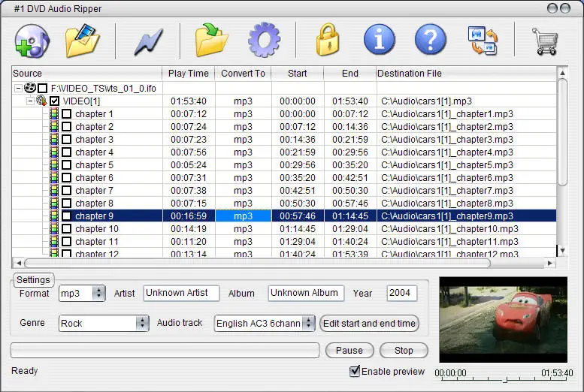Check the chapter 3 checkbox
Screen dimensions: 584x392
click(x=67, y=139)
